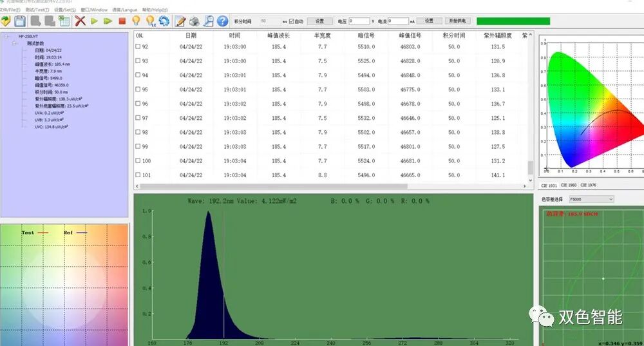
Task: Open the 测试/Test menu
Action: [37, 10]
